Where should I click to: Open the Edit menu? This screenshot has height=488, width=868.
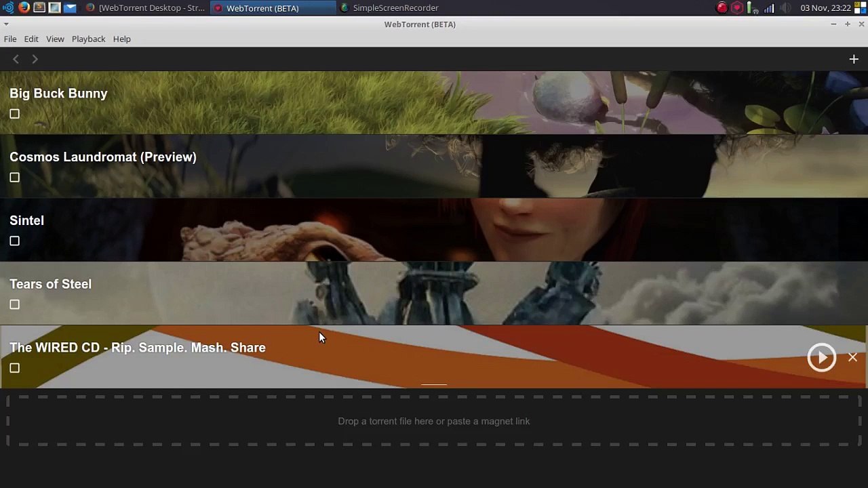pyautogui.click(x=31, y=39)
